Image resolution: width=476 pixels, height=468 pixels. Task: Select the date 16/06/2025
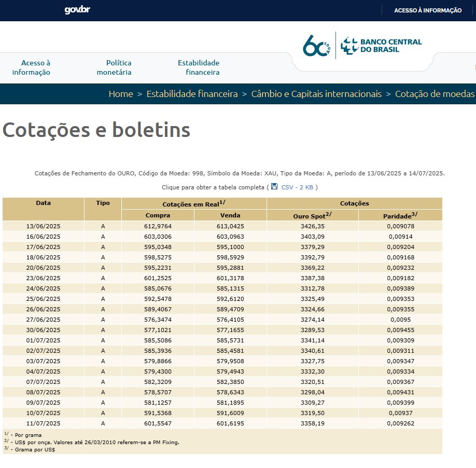pyautogui.click(x=44, y=237)
